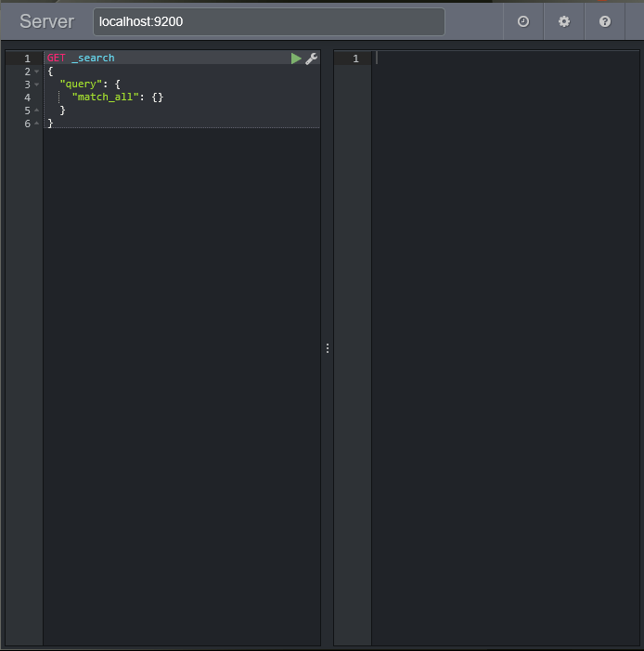Click the pane splitter handle between editors

point(327,348)
